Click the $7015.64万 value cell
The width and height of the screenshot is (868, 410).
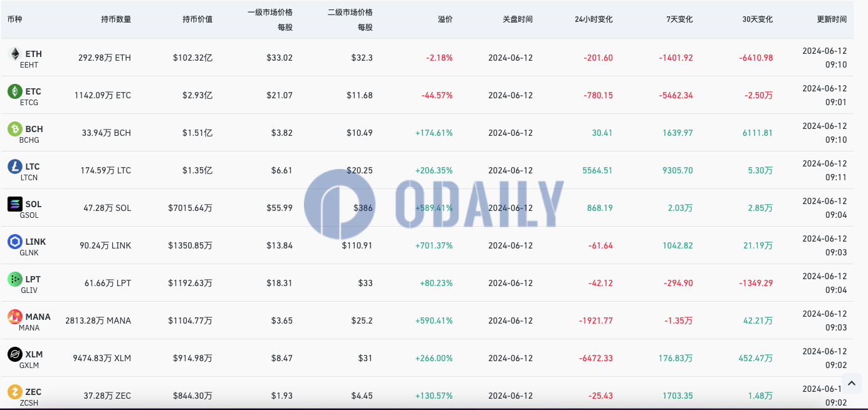pos(191,208)
